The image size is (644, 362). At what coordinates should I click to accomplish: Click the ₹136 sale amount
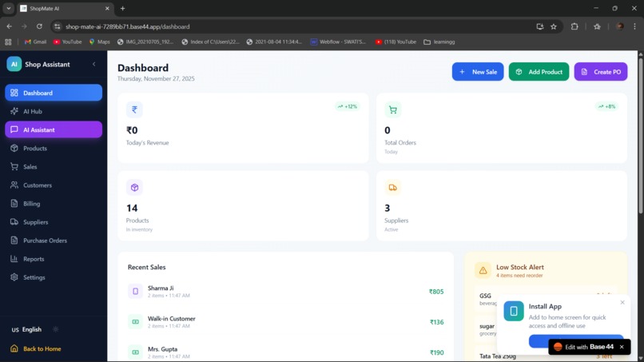tap(436, 322)
